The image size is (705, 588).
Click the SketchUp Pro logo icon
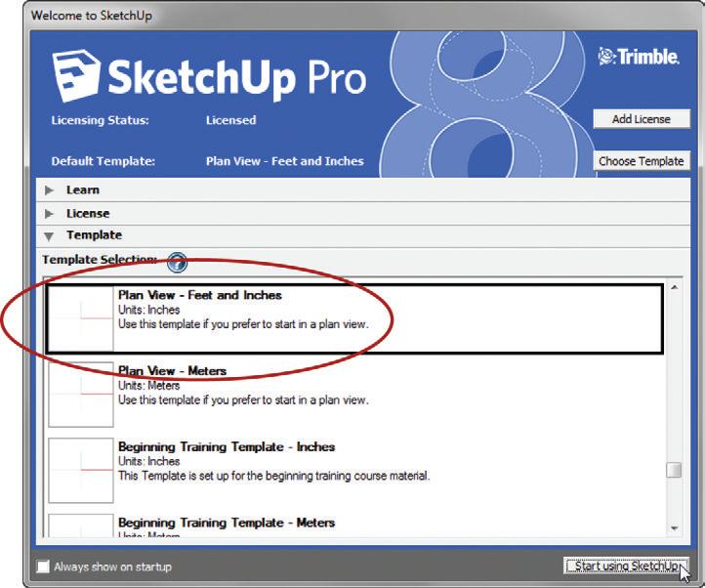coord(75,75)
